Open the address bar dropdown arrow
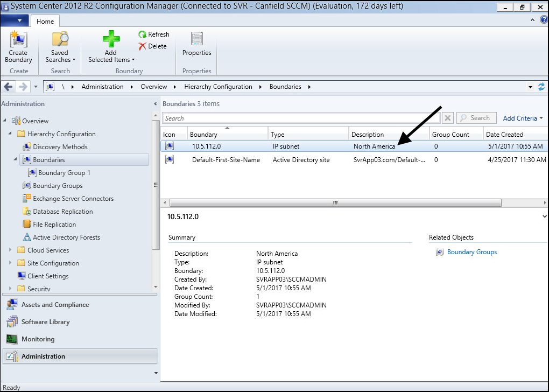549x392 pixels. point(531,87)
